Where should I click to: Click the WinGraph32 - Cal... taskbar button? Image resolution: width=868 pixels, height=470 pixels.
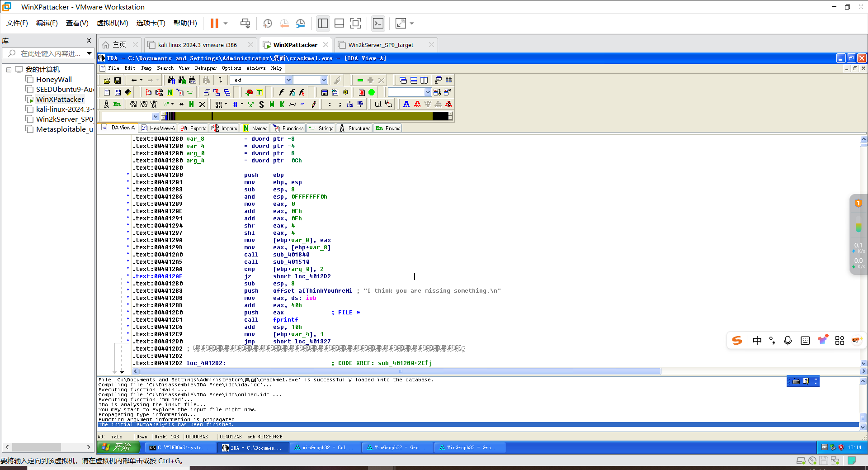tap(325, 448)
